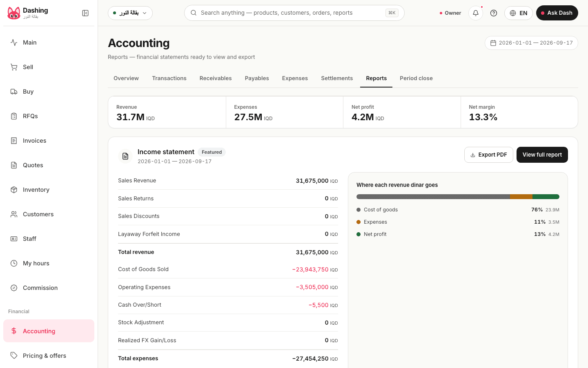This screenshot has height=368, width=588.
Task: Expand the بقالة النور store switcher
Action: (x=130, y=13)
